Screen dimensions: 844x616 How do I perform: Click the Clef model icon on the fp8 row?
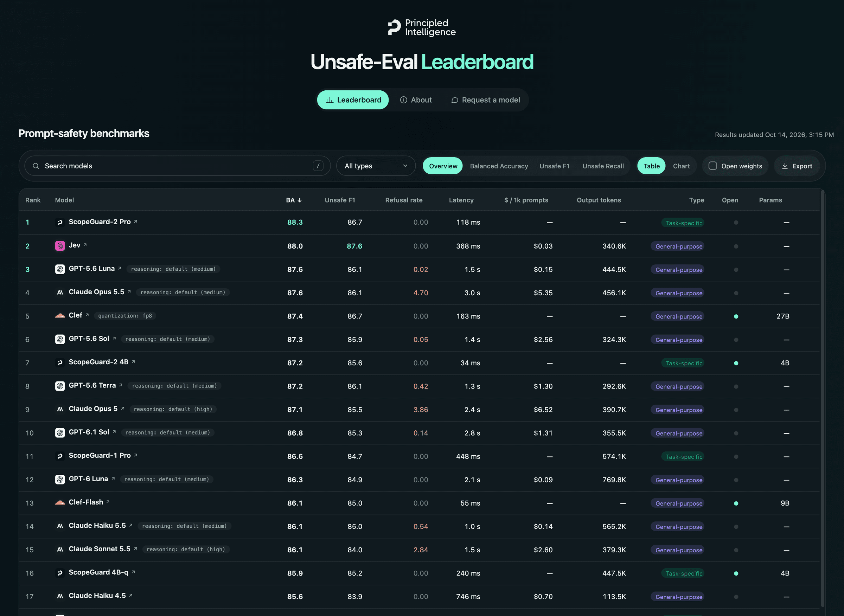(60, 316)
